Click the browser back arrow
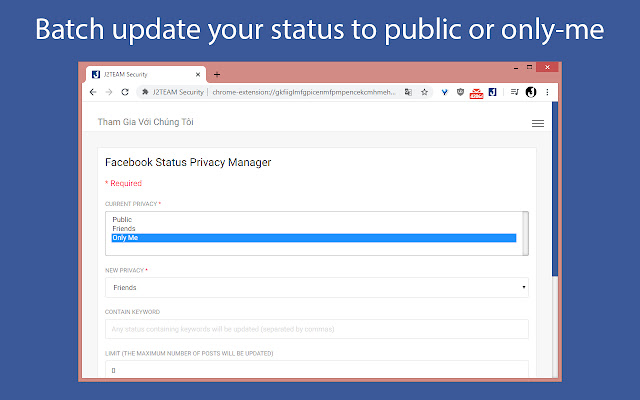The height and width of the screenshot is (400, 640). (x=93, y=92)
